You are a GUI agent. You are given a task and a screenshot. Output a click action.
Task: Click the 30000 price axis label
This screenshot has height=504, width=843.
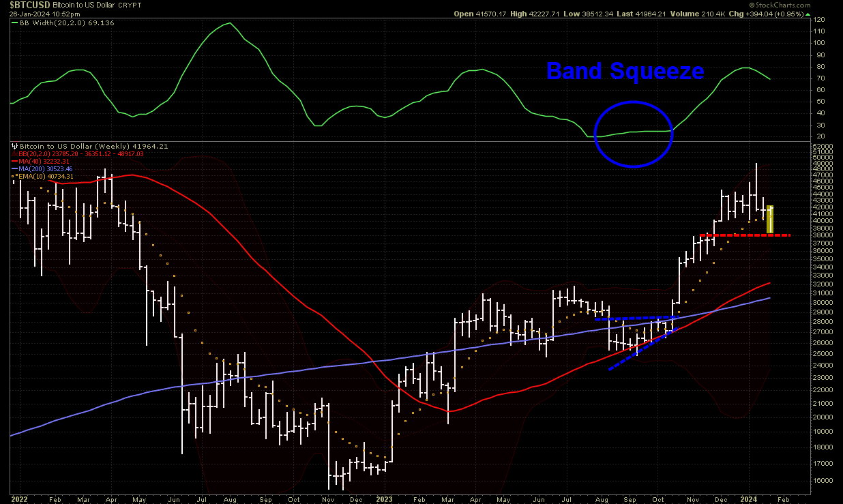(823, 303)
